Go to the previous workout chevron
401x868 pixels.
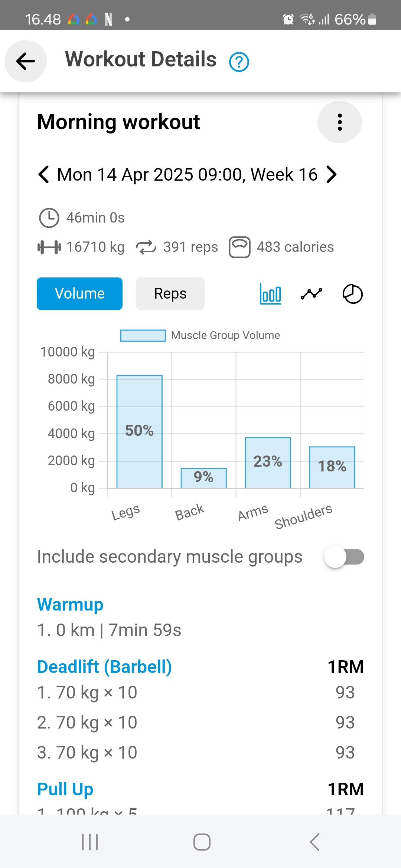[43, 174]
